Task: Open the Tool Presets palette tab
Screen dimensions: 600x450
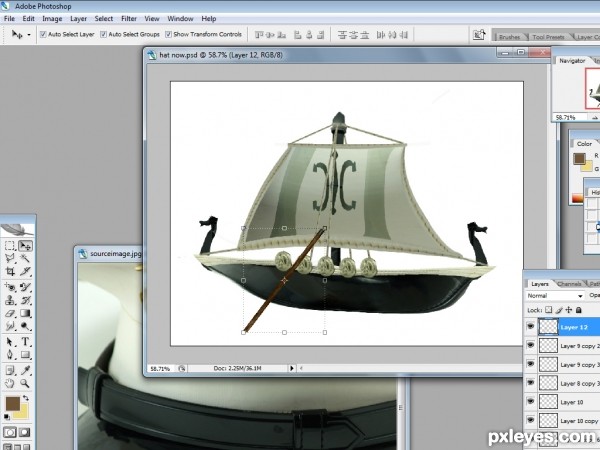Action: tap(548, 37)
